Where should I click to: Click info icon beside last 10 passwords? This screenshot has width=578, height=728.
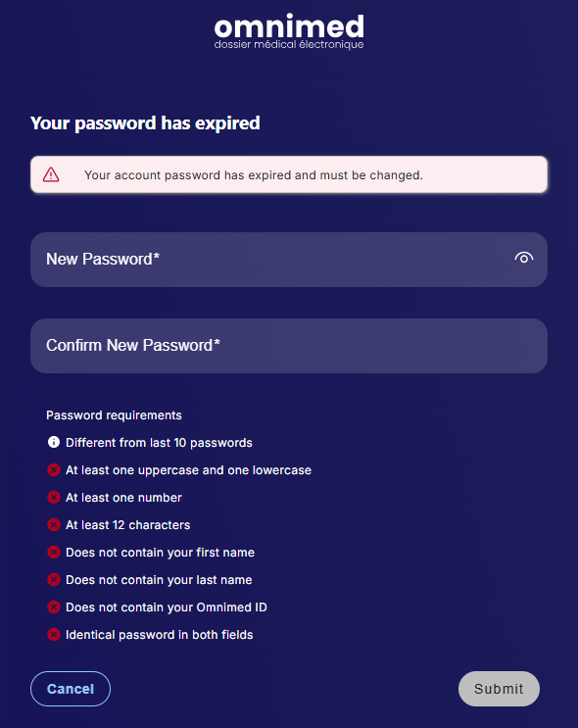click(54, 442)
